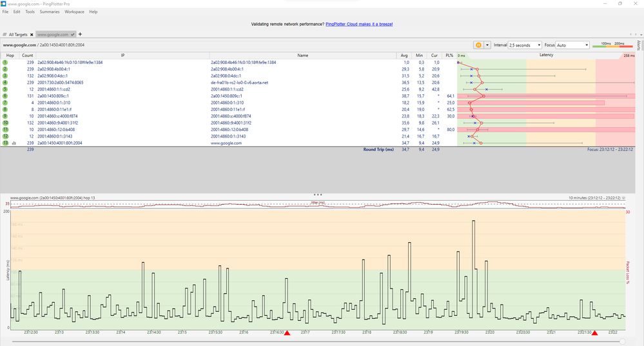Follow the PingPlotter Cloud makes it a breeze link
The height and width of the screenshot is (346, 644).
359,25
